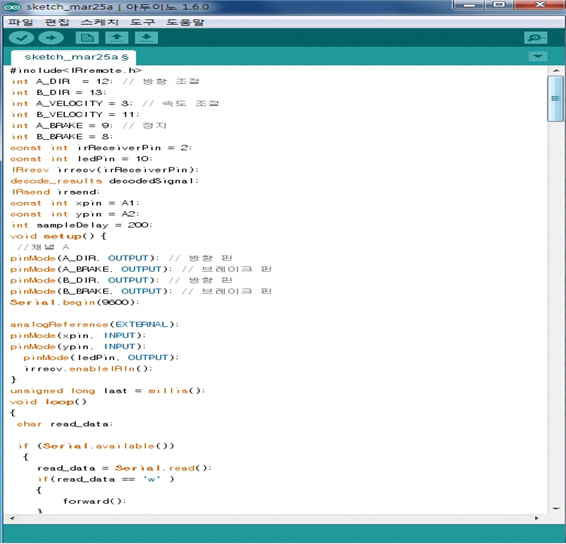
Task: Open the 스케치 menu
Action: [99, 22]
